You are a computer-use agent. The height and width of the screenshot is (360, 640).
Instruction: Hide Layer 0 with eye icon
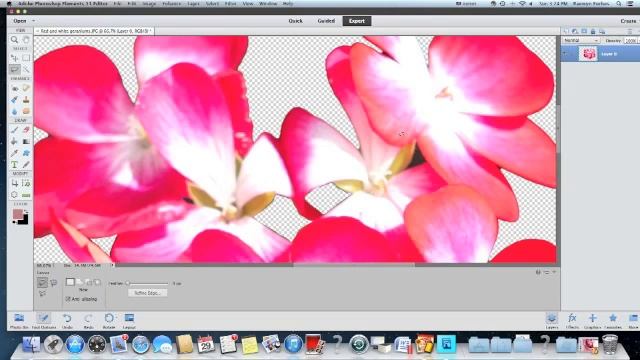point(565,53)
